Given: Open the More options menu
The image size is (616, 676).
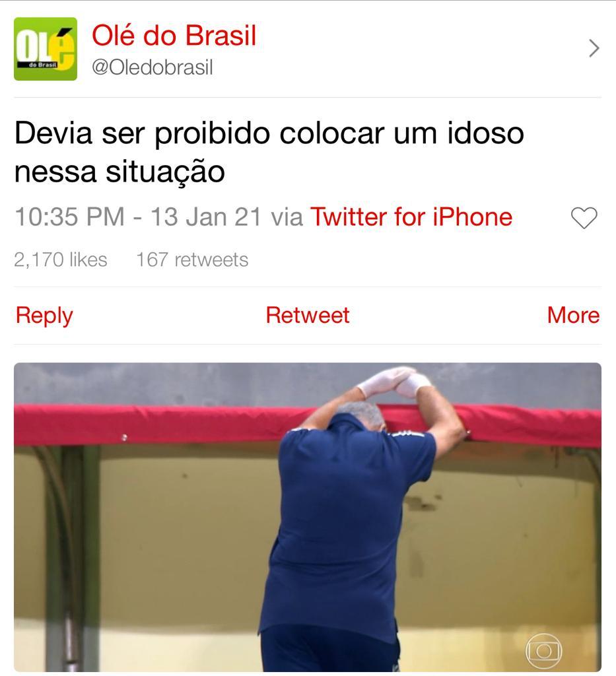Looking at the screenshot, I should (x=573, y=315).
